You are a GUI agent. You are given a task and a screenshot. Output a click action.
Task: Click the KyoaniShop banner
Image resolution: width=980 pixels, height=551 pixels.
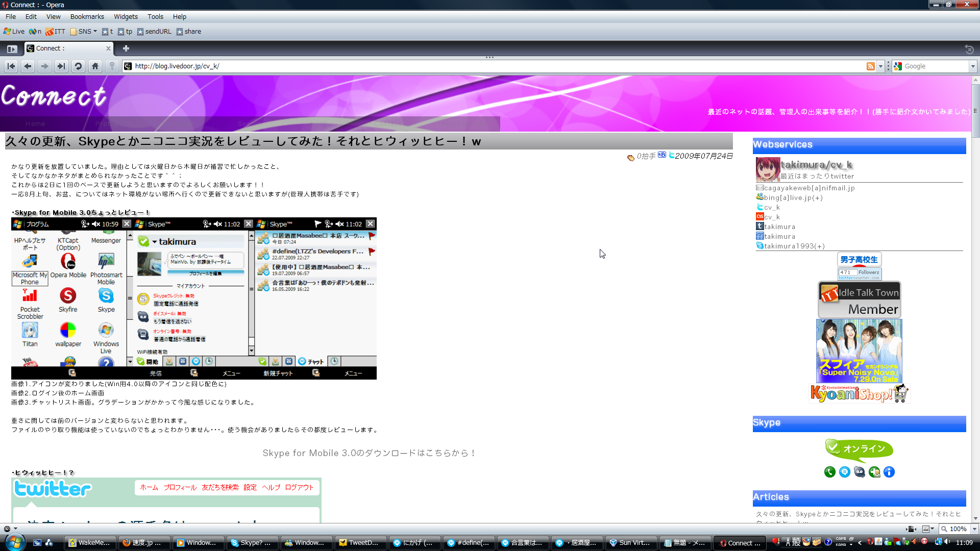coord(860,393)
